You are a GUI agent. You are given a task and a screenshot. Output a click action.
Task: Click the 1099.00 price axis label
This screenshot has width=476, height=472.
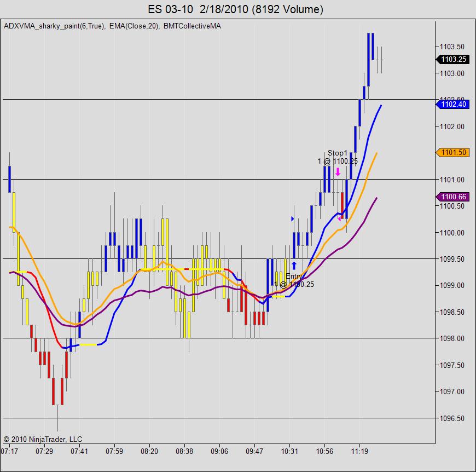click(x=452, y=285)
